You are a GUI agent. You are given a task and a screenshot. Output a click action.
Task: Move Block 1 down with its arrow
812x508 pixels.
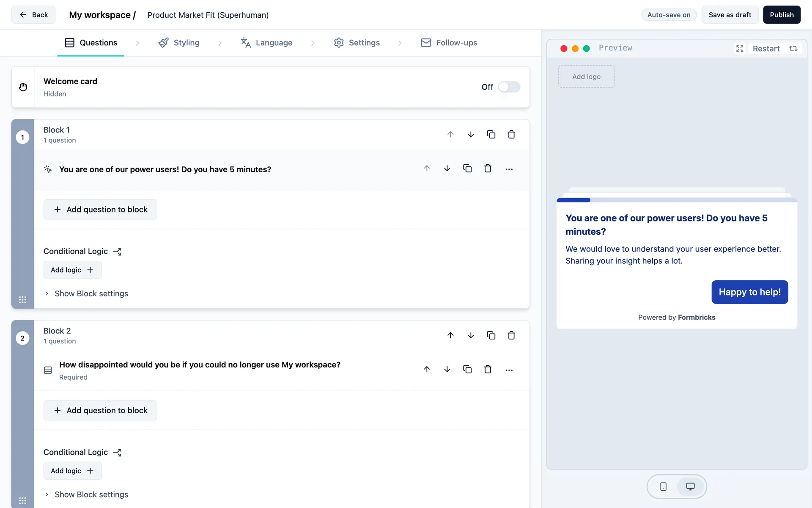pos(471,135)
